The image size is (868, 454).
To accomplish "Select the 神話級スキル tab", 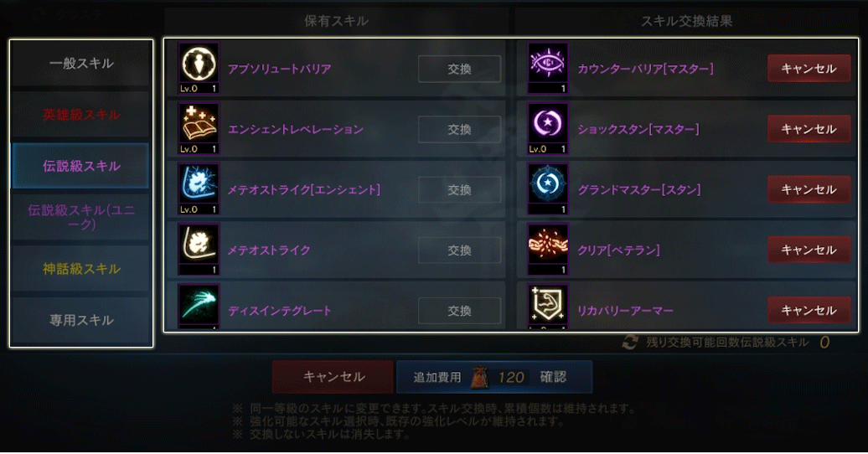I will pos(81,269).
